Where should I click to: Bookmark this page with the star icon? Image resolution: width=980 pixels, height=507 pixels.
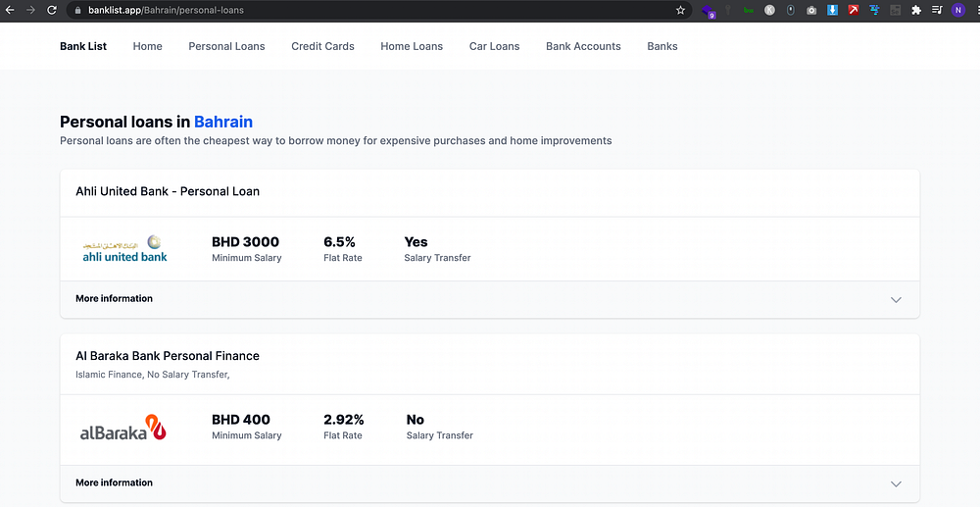tap(681, 10)
